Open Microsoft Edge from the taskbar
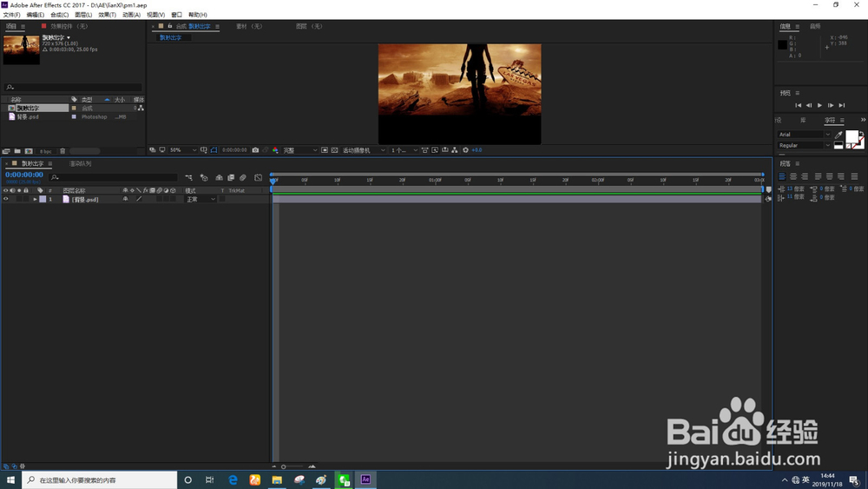 [233, 479]
